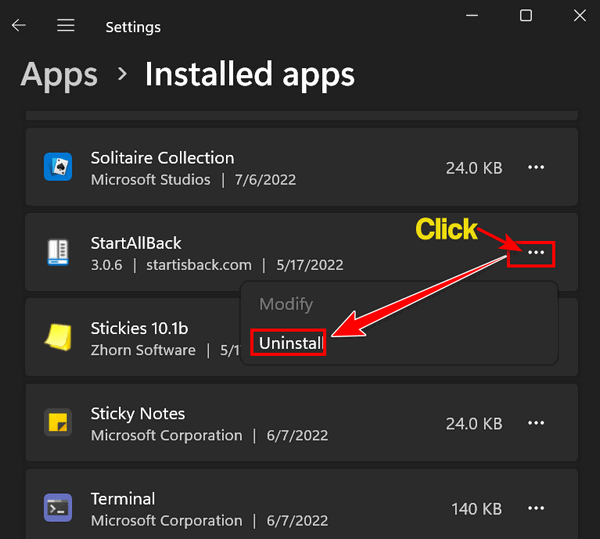The width and height of the screenshot is (600, 539).
Task: Click the 7/6/2022 install date
Action: point(265,180)
